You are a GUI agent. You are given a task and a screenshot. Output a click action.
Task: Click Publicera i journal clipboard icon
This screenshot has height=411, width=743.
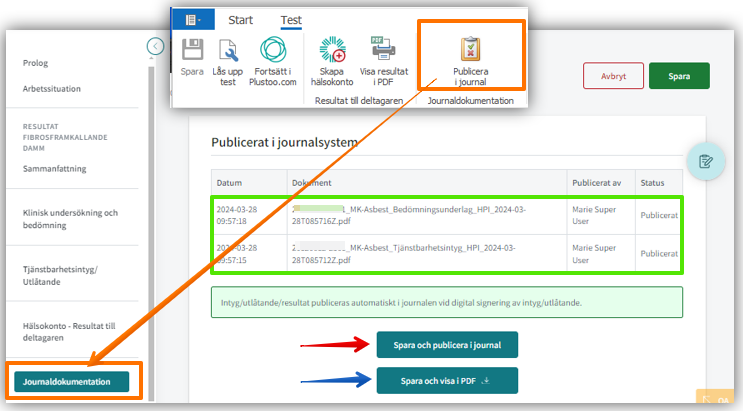pyautogui.click(x=471, y=49)
